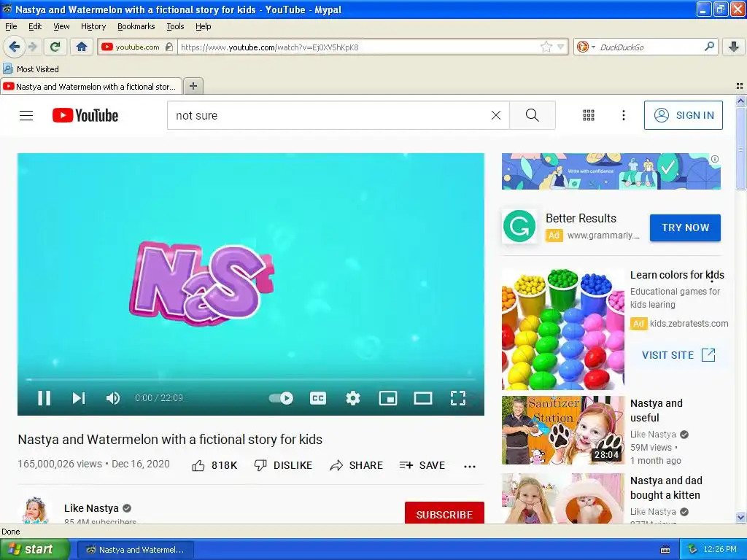The image size is (747, 560).
Task: Like the video with 818K thumbs up
Action: (214, 465)
